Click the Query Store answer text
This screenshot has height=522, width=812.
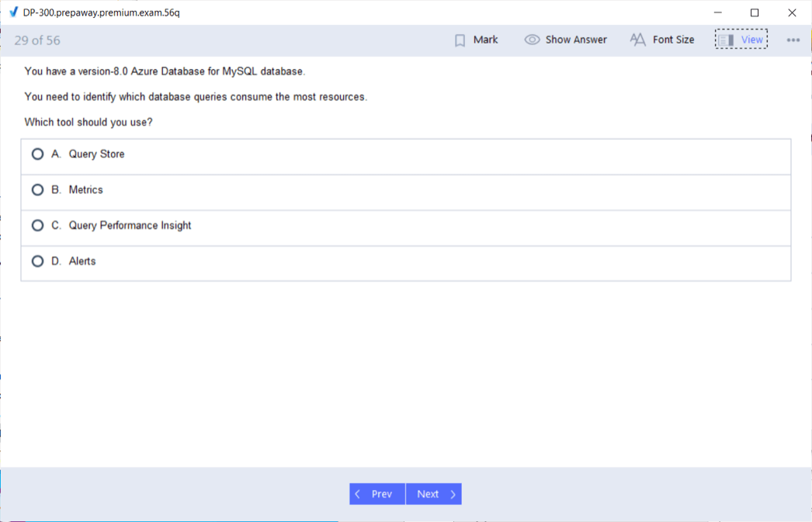(x=96, y=154)
